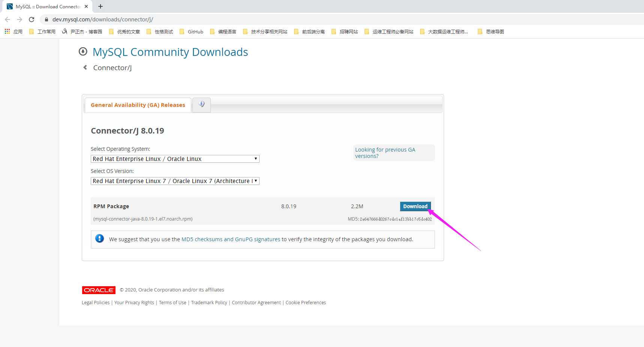Click the blue exclamation info icon
The height and width of the screenshot is (347, 644).
[x=99, y=239]
